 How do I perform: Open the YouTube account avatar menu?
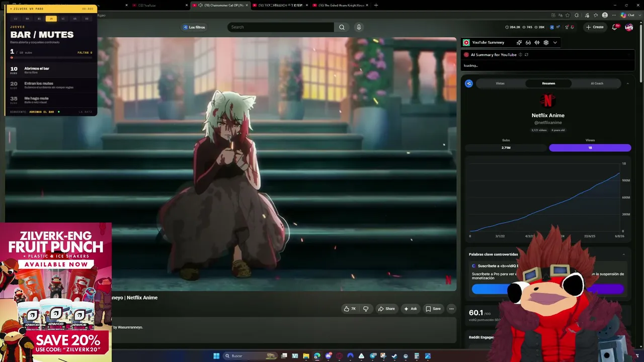(x=629, y=27)
